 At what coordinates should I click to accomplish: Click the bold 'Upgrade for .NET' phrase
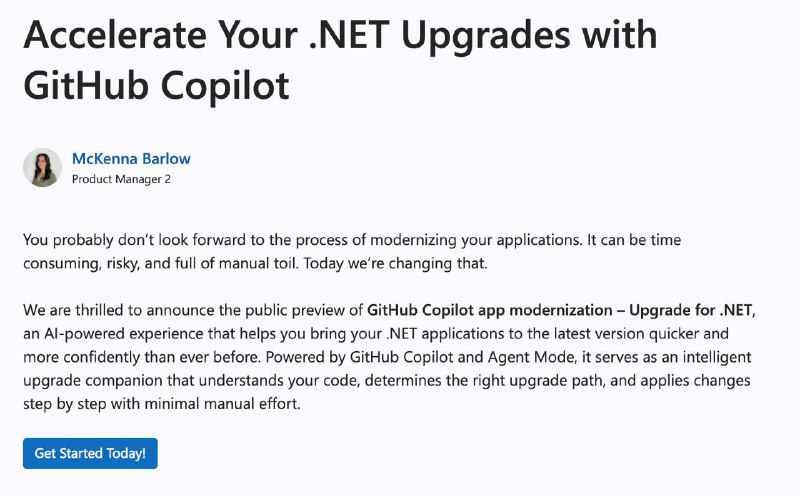pyautogui.click(x=691, y=310)
